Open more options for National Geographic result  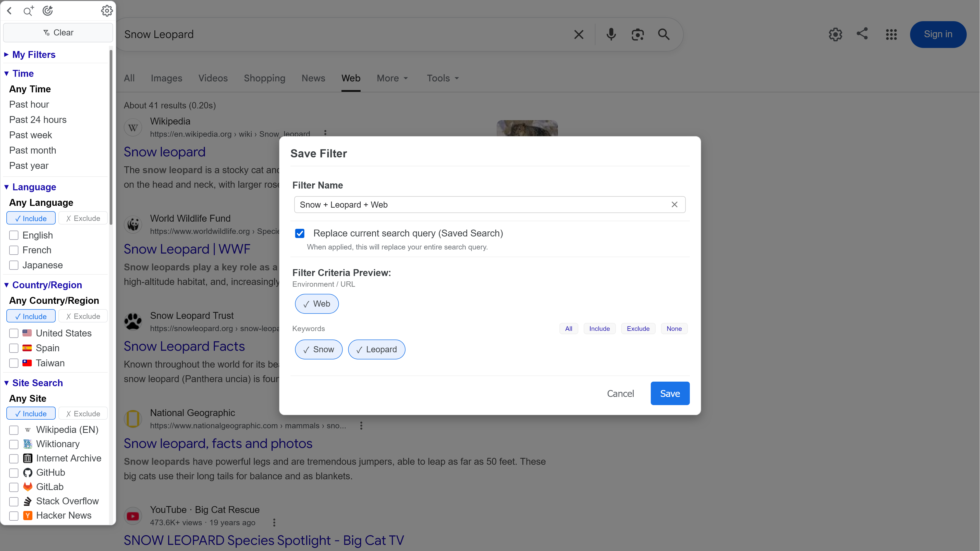(361, 425)
